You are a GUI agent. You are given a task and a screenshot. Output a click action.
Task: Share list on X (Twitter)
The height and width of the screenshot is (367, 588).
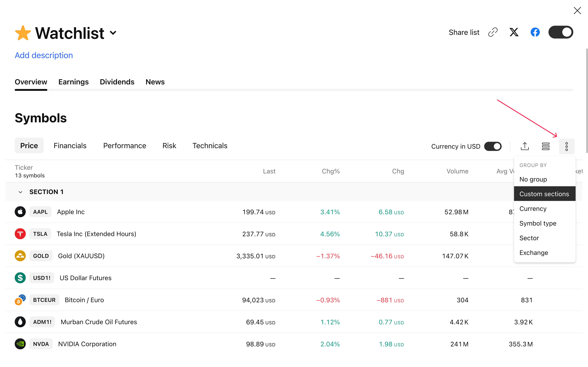click(514, 32)
